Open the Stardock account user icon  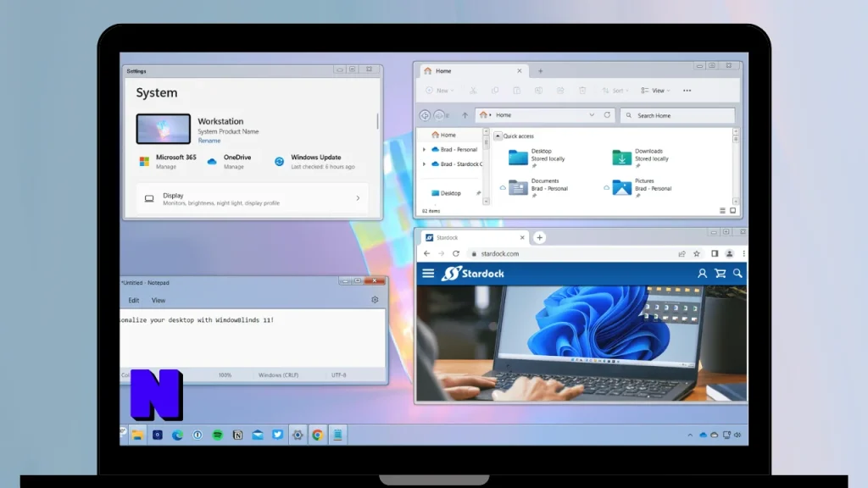(x=702, y=274)
